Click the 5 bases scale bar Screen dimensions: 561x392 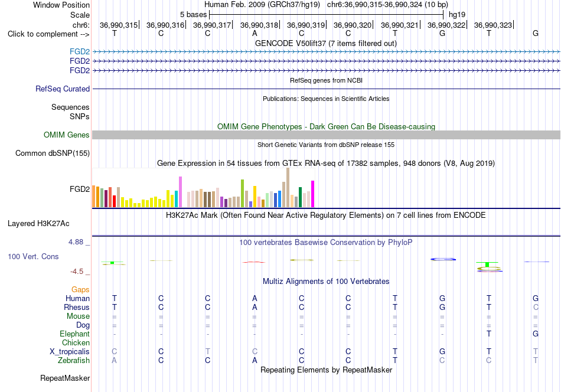coord(326,15)
